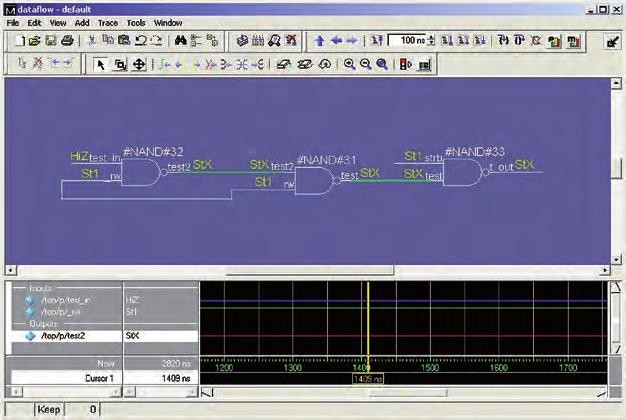Image resolution: width=626 pixels, height=420 pixels.
Task: Click the Cut scissors icon
Action: [92, 41]
